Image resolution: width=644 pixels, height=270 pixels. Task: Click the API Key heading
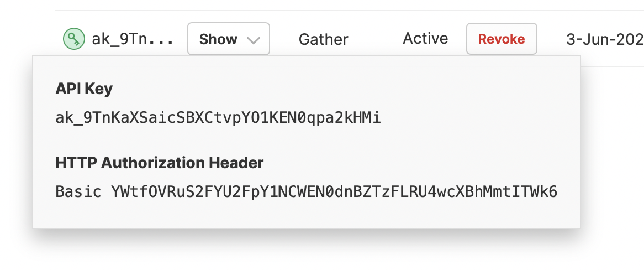84,89
